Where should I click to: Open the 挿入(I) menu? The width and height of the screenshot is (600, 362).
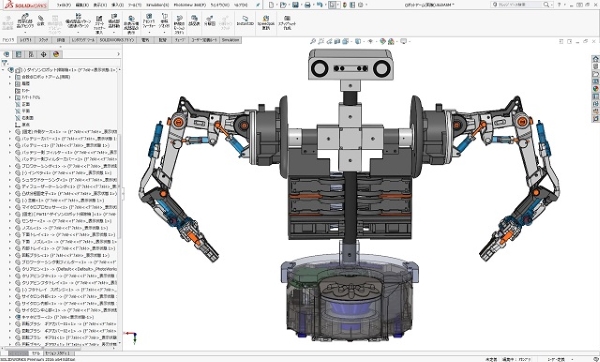coord(117,5)
